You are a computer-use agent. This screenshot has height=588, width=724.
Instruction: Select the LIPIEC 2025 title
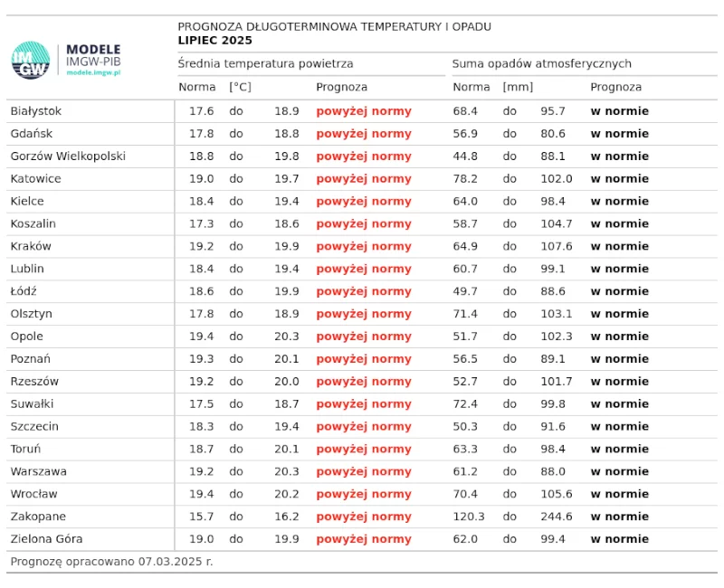click(215, 41)
